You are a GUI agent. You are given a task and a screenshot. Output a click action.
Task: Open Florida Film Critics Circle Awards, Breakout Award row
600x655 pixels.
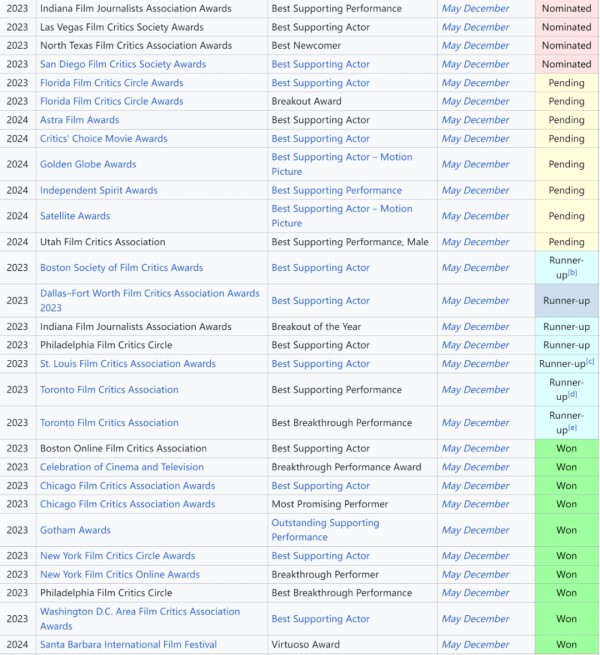tap(112, 101)
